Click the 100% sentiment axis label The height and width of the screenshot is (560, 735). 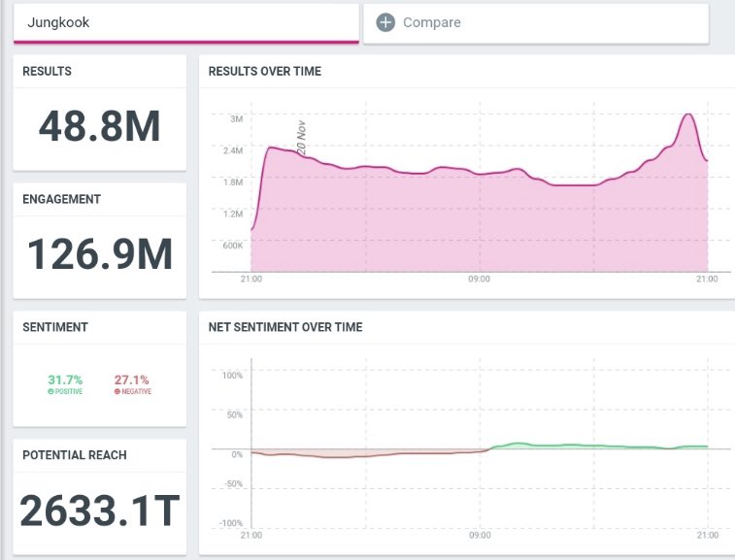tap(232, 376)
